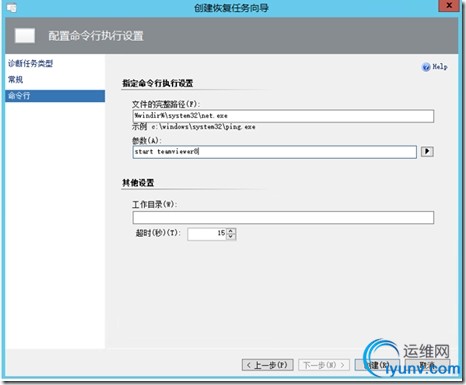Click the 取消 button

pyautogui.click(x=427, y=365)
